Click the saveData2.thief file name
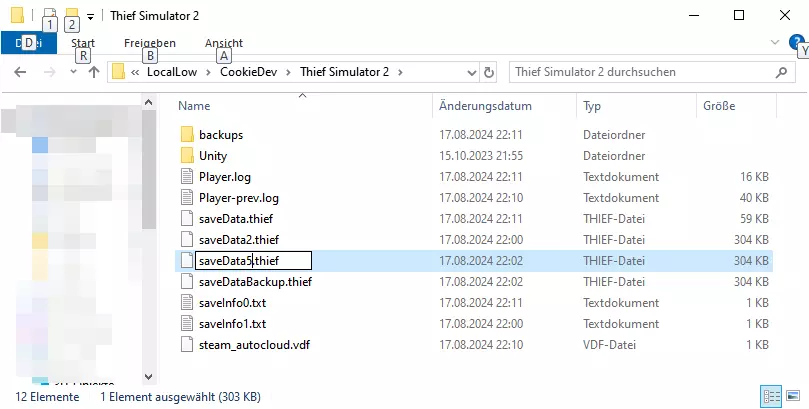The width and height of the screenshot is (809, 409). (x=239, y=240)
